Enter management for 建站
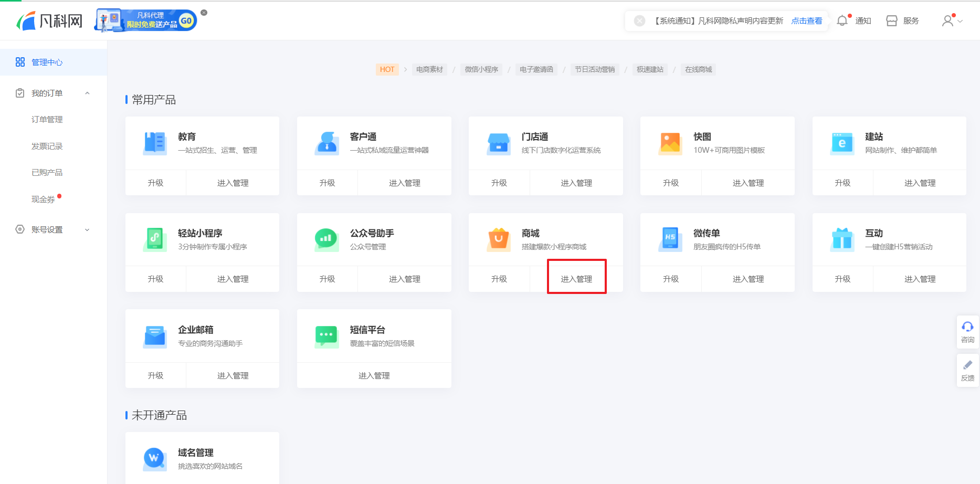The width and height of the screenshot is (980, 484). [920, 183]
